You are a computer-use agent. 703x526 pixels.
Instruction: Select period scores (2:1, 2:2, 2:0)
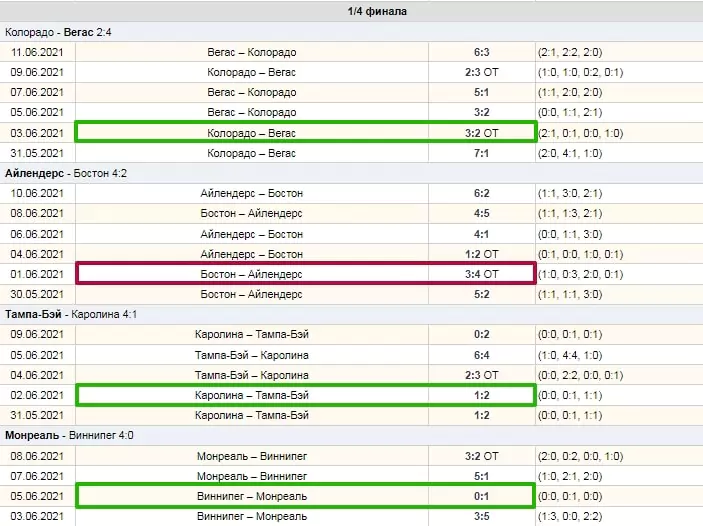(x=570, y=52)
